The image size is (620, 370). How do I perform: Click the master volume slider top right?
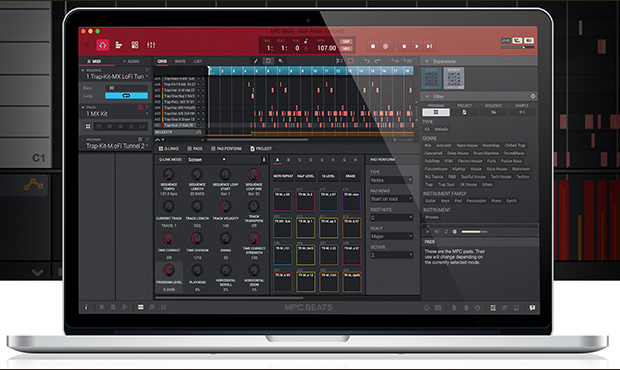pyautogui.click(x=518, y=47)
